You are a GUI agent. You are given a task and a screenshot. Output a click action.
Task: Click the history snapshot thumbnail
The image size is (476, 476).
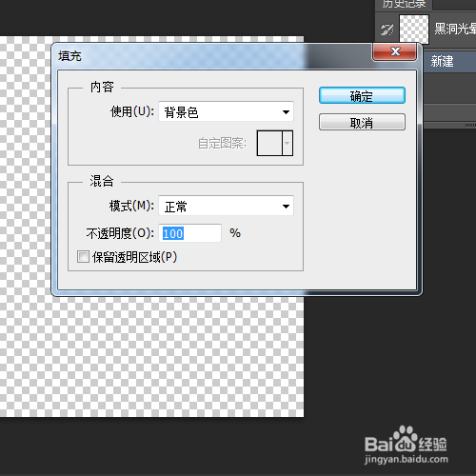coord(414,30)
